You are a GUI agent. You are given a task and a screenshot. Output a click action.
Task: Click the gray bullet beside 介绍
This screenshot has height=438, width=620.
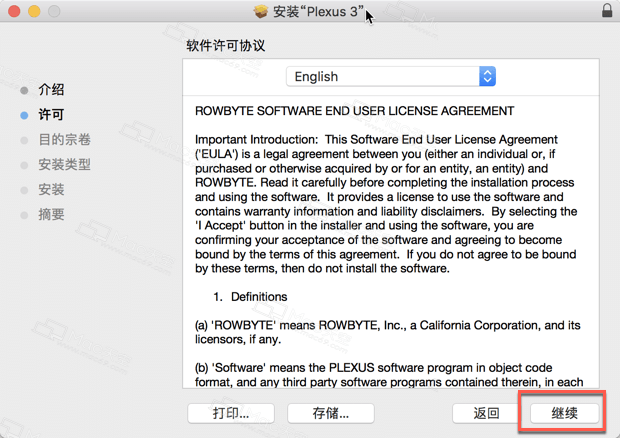point(24,90)
